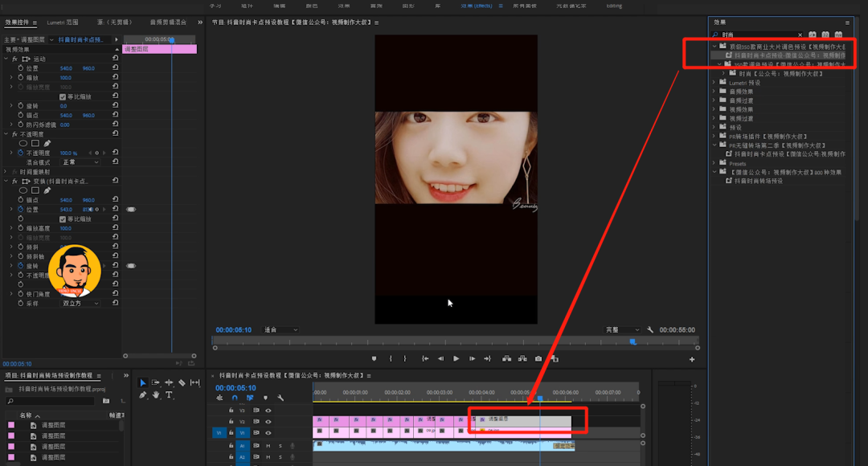Image resolution: width=868 pixels, height=466 pixels.
Task: Expand the 时间重映射 effect
Action: [x=6, y=172]
